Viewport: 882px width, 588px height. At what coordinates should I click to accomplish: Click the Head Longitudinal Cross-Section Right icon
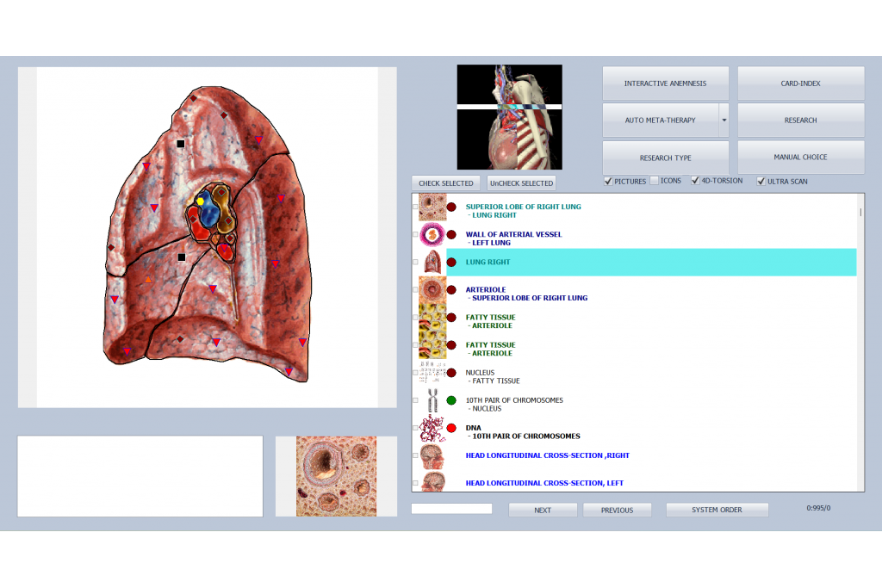432,455
